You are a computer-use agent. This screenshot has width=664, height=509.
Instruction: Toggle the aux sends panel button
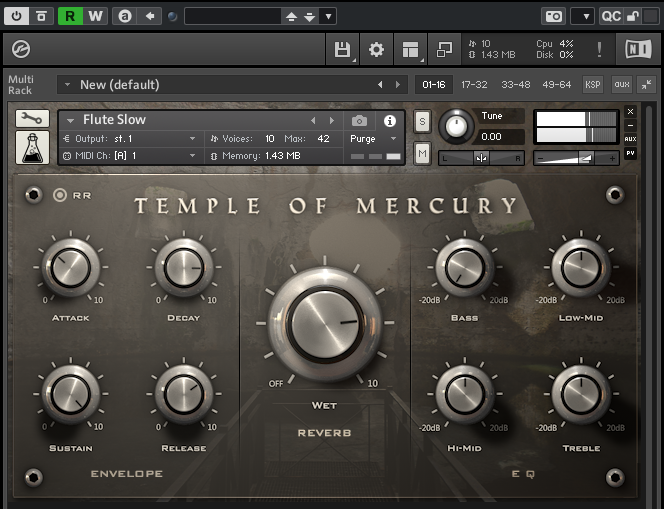coord(622,85)
